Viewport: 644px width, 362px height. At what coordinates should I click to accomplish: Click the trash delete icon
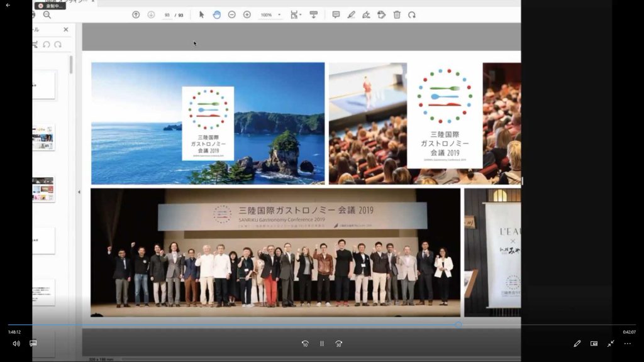tap(397, 14)
